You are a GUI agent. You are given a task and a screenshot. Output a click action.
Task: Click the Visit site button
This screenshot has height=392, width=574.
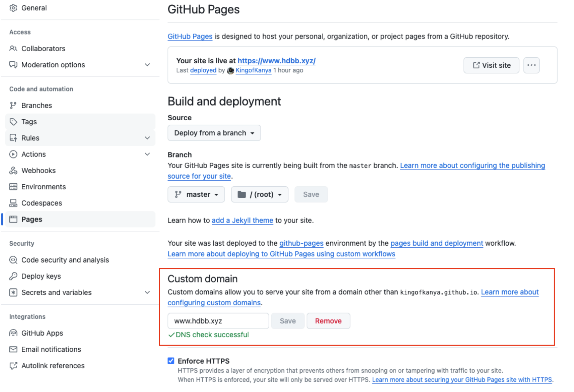click(x=491, y=65)
